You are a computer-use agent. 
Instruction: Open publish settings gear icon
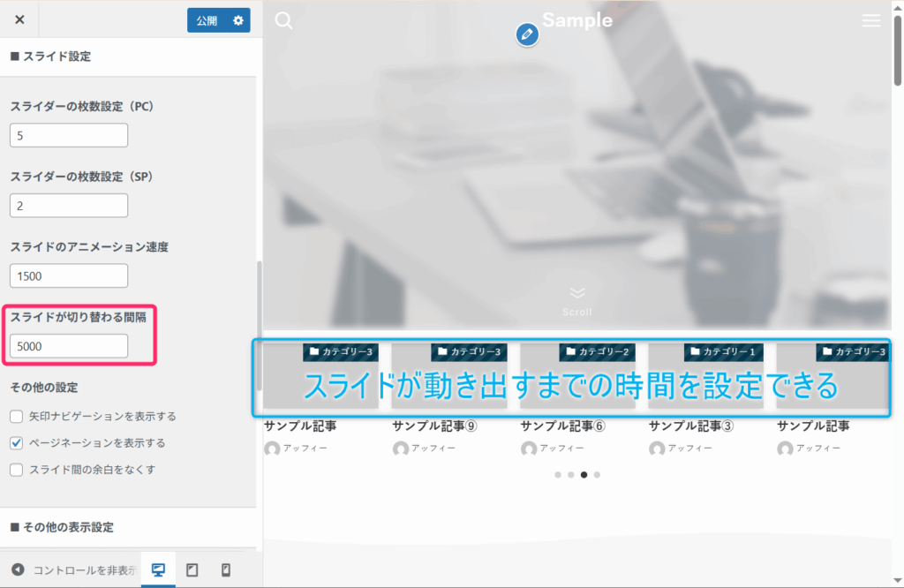tap(238, 21)
